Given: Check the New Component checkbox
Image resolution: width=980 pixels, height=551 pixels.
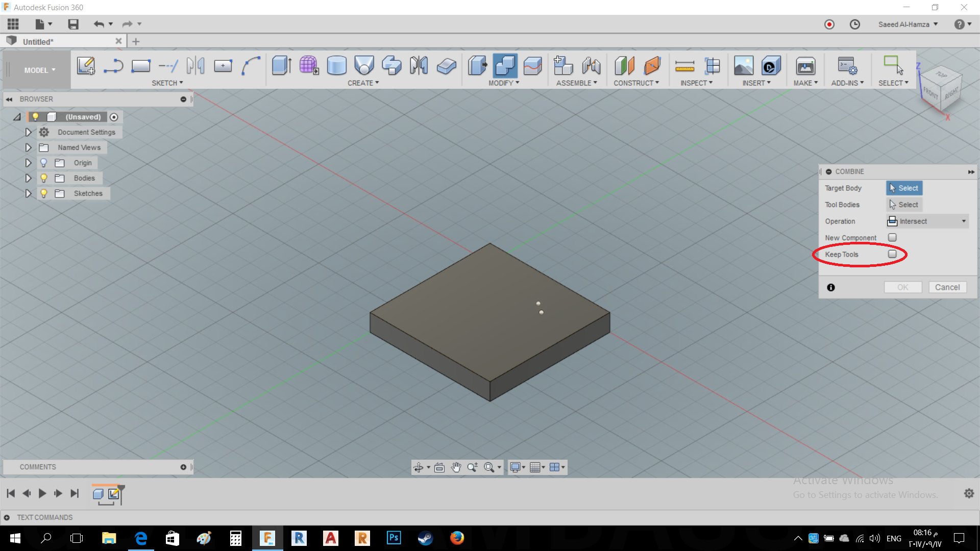Looking at the screenshot, I should [892, 237].
